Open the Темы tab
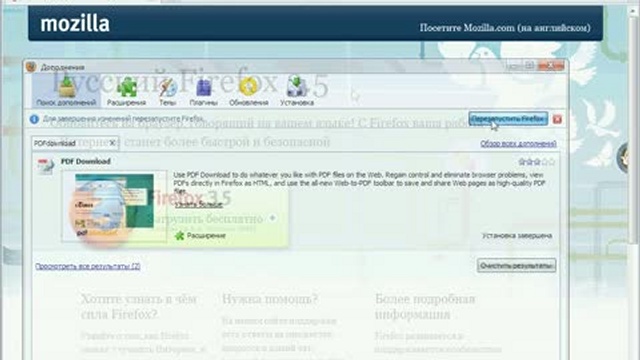 (x=167, y=91)
